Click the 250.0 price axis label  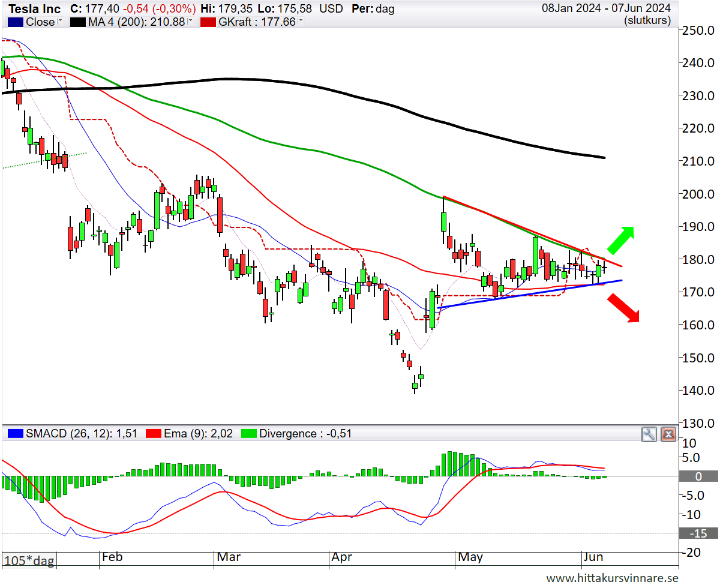698,30
